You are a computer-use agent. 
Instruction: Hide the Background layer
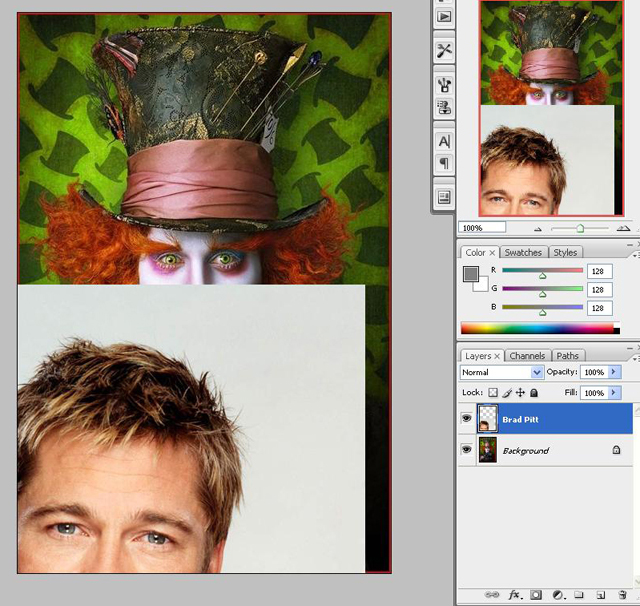(467, 449)
